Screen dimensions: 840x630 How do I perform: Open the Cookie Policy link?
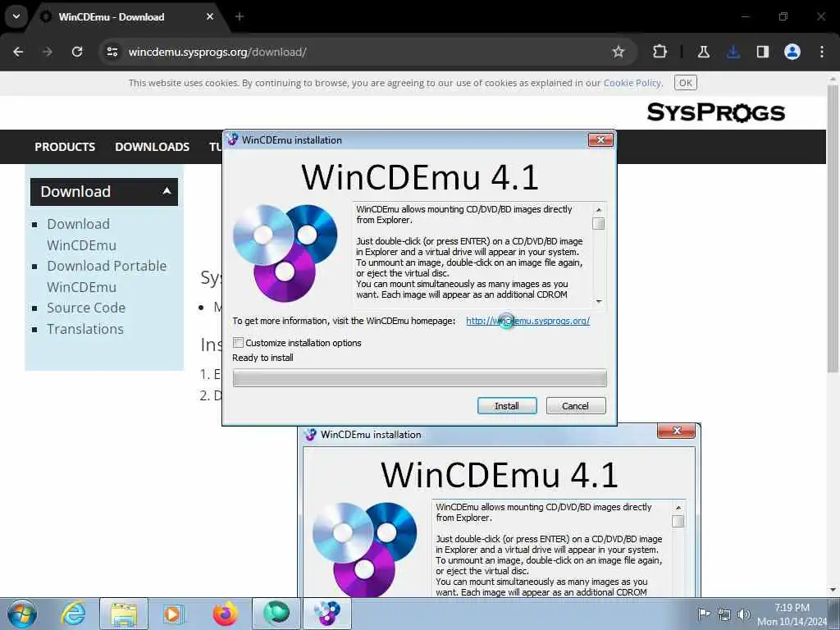(632, 83)
